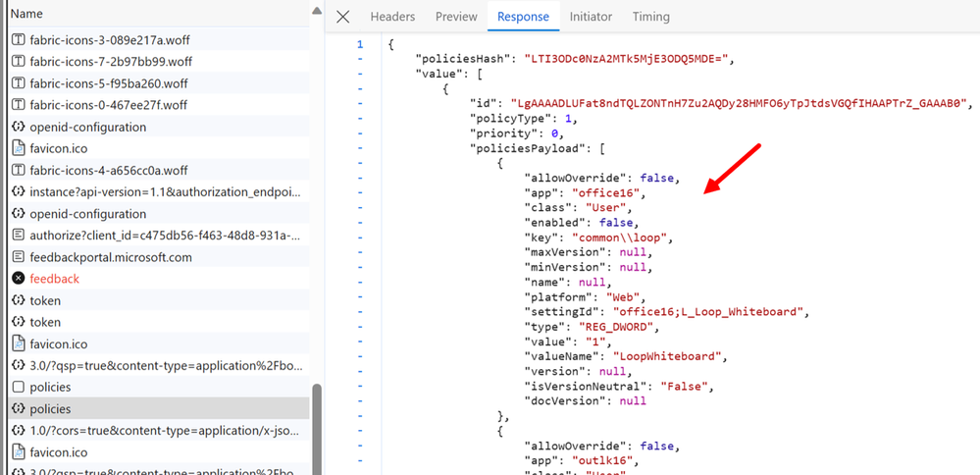The height and width of the screenshot is (475, 980).
Task: Click the "platform": "Web" line
Action: 585,296
